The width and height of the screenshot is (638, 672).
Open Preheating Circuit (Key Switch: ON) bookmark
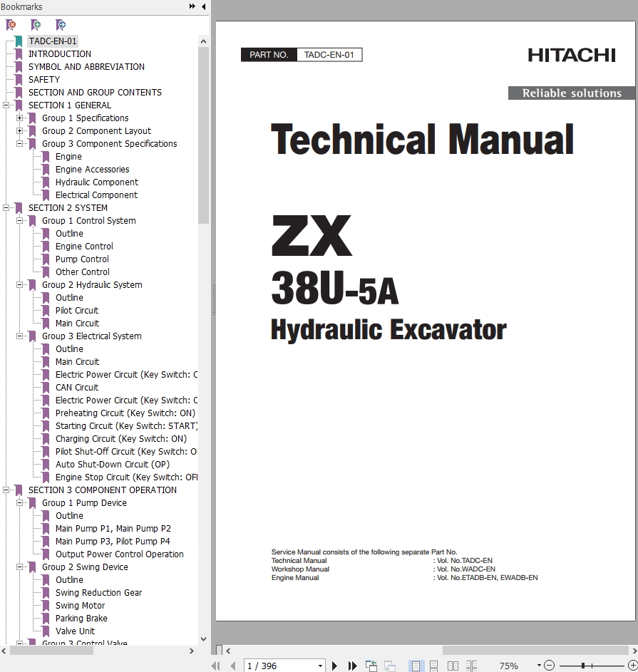tap(125, 413)
